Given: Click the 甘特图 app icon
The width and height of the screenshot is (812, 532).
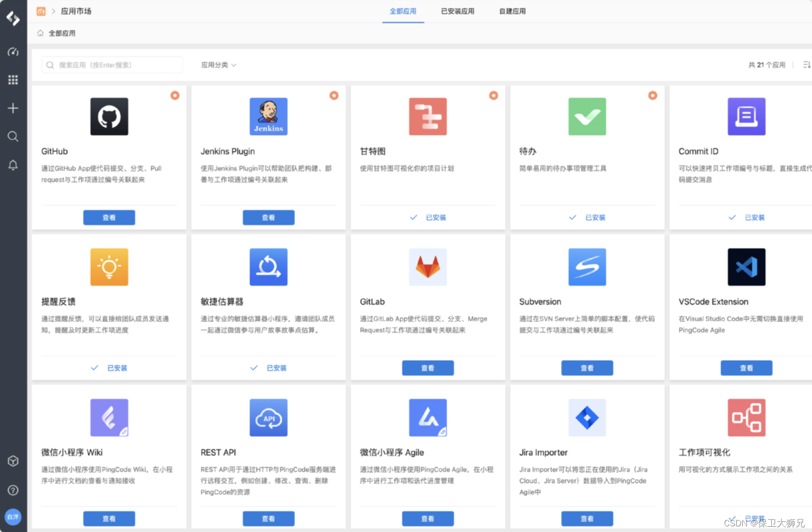Looking at the screenshot, I should (x=428, y=116).
